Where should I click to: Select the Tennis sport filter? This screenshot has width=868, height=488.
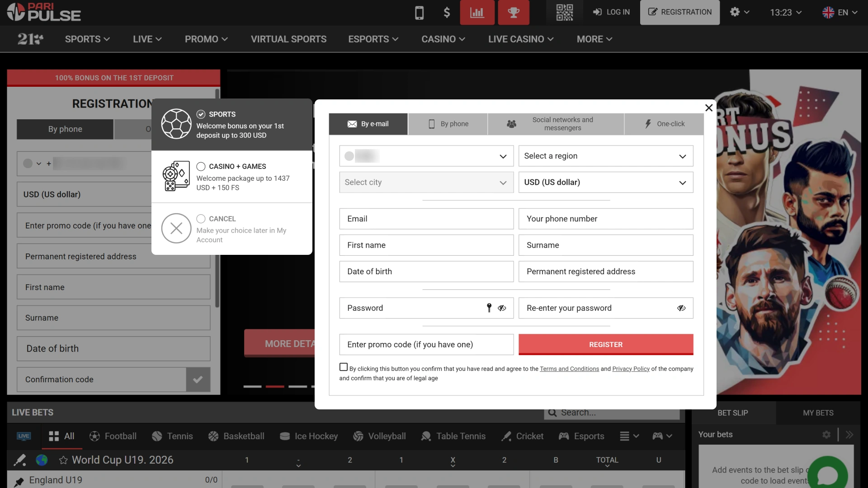click(172, 436)
